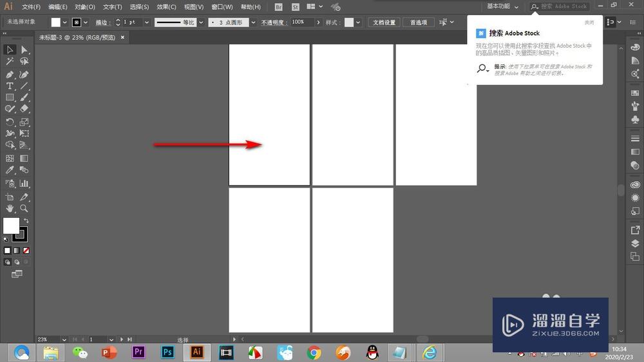Open the graphic style dropdown

tap(358, 23)
